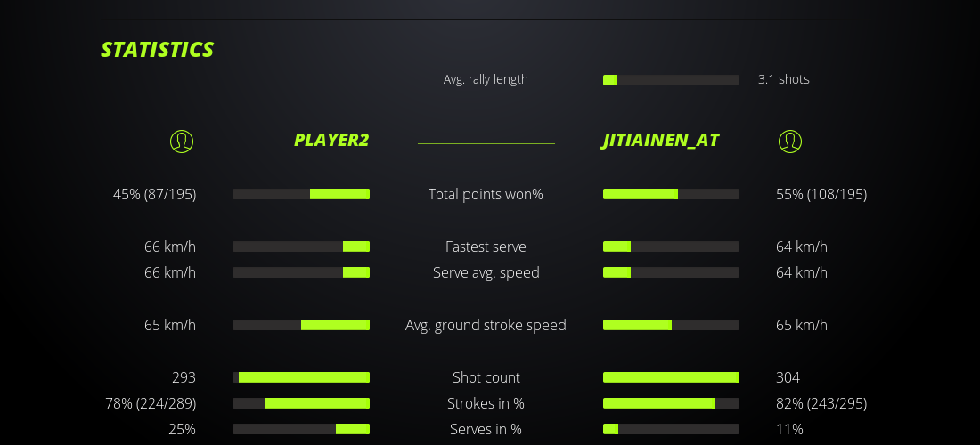Click JITIAINEN_AT profile avatar icon
Image resolution: width=980 pixels, height=445 pixels.
(x=790, y=141)
